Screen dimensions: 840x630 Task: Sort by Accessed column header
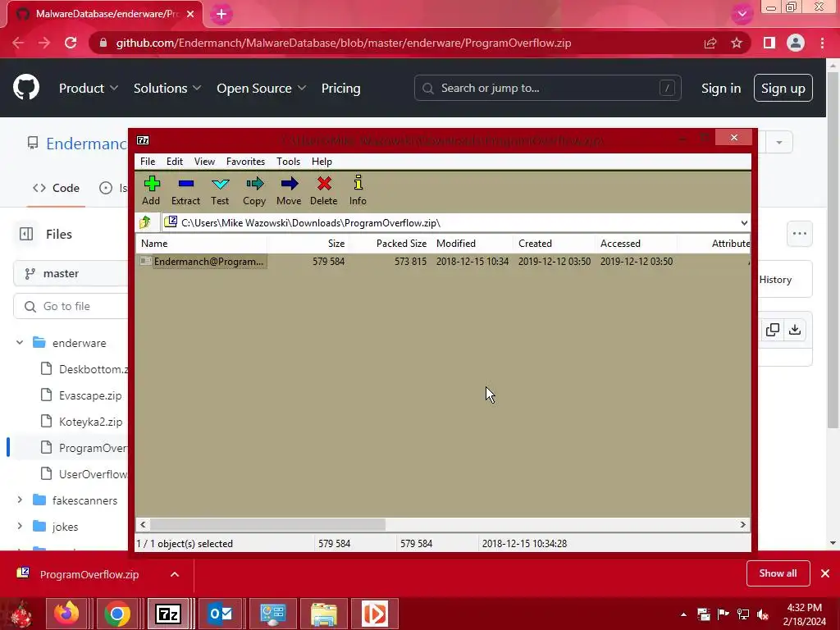[636, 243]
